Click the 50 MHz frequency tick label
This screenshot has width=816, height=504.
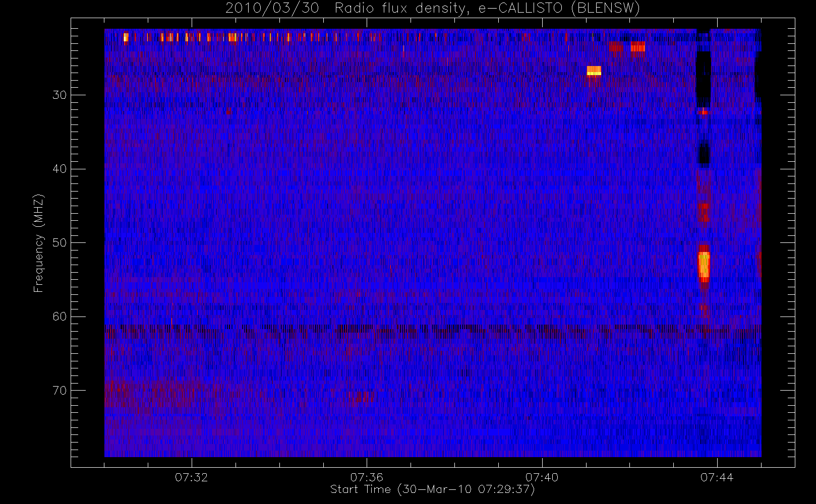tap(60, 243)
